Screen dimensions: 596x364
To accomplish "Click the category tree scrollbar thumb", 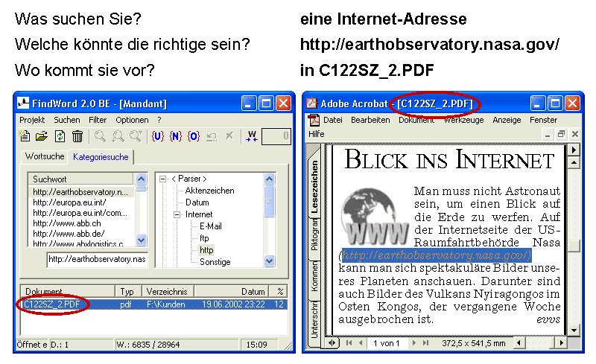I will pos(270,201).
